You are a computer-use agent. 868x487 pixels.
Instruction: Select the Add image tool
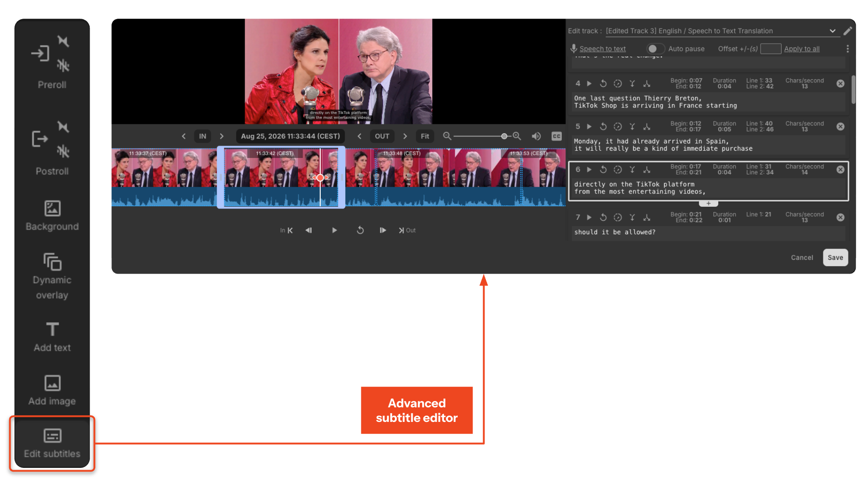point(52,391)
